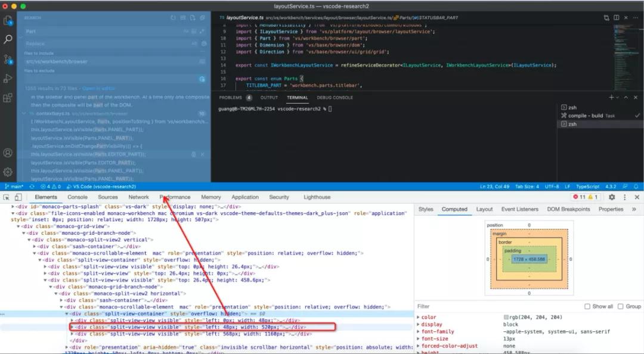Select the DevTools inspect element icon
This screenshot has height=354, width=644.
point(5,197)
